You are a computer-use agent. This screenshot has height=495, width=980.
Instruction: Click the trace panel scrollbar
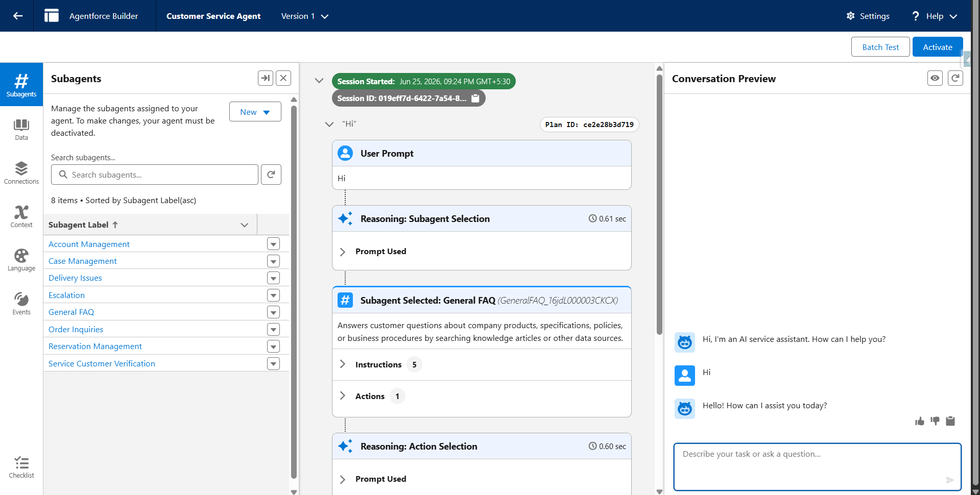click(659, 204)
